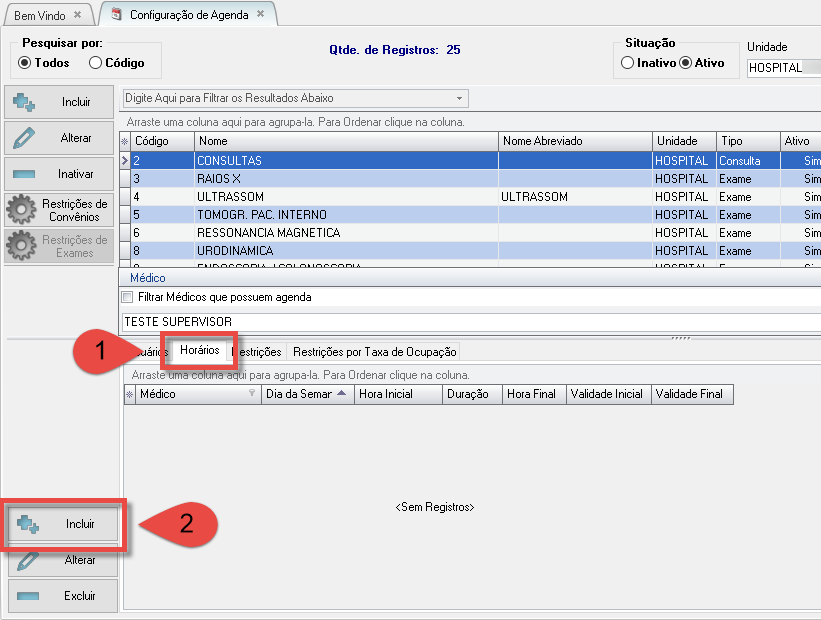
Task: Select the ULTRASSOM row in the grid
Action: click(x=300, y=197)
